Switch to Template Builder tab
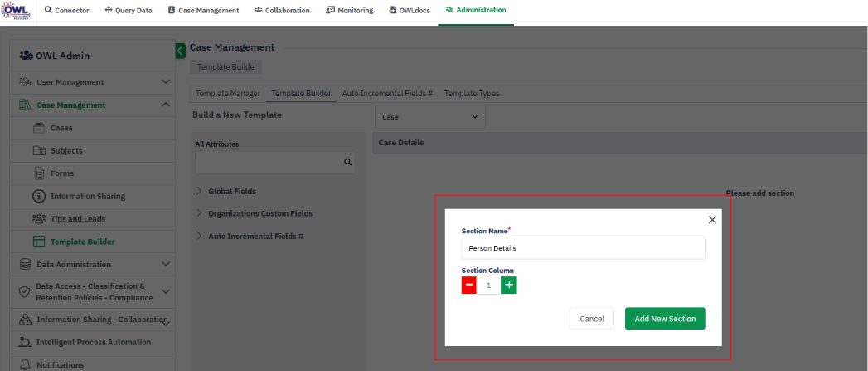 pyautogui.click(x=301, y=93)
